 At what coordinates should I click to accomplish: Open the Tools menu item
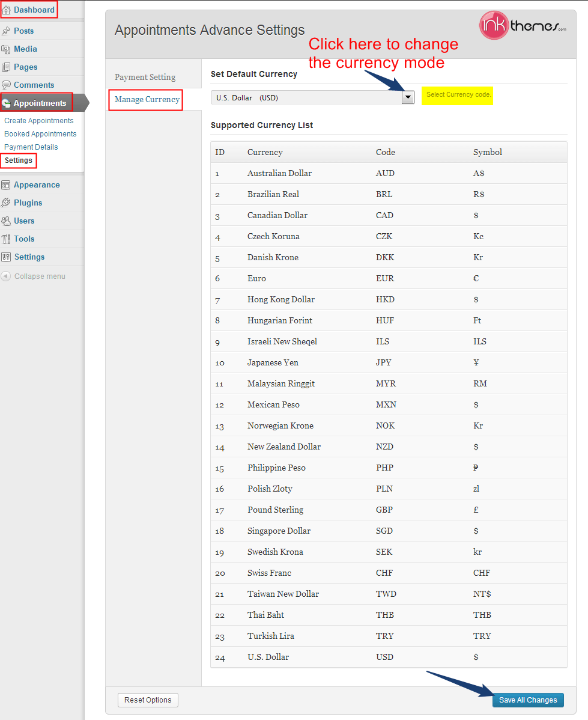coord(24,239)
